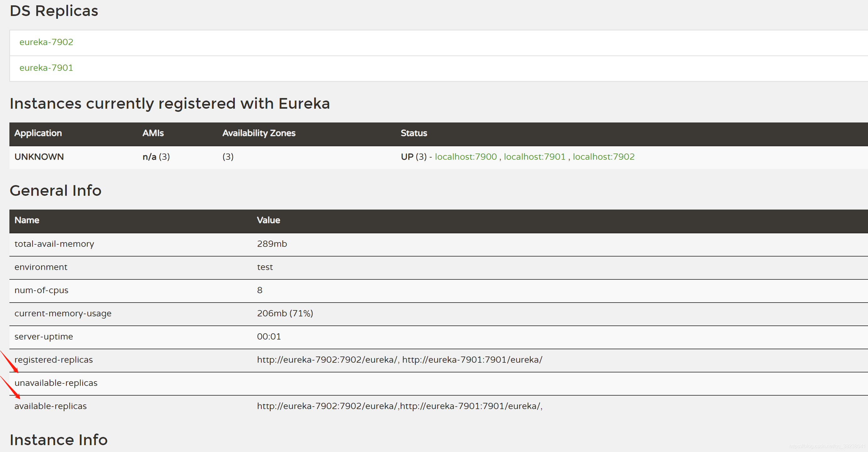Image resolution: width=868 pixels, height=452 pixels.
Task: Click the DS Replicas heading
Action: [x=54, y=11]
